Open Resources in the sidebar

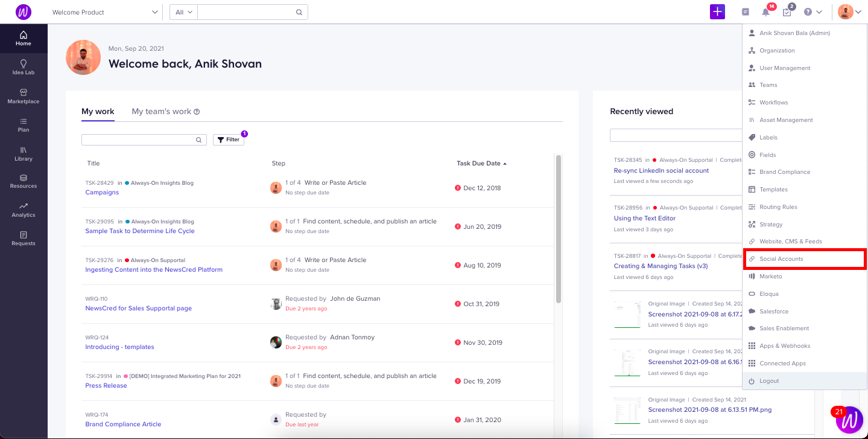[x=24, y=182]
